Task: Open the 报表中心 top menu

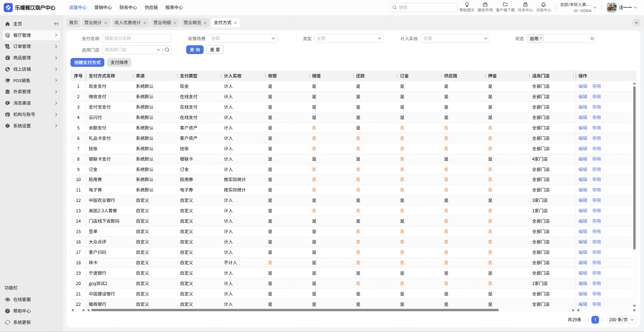Action: (x=174, y=7)
